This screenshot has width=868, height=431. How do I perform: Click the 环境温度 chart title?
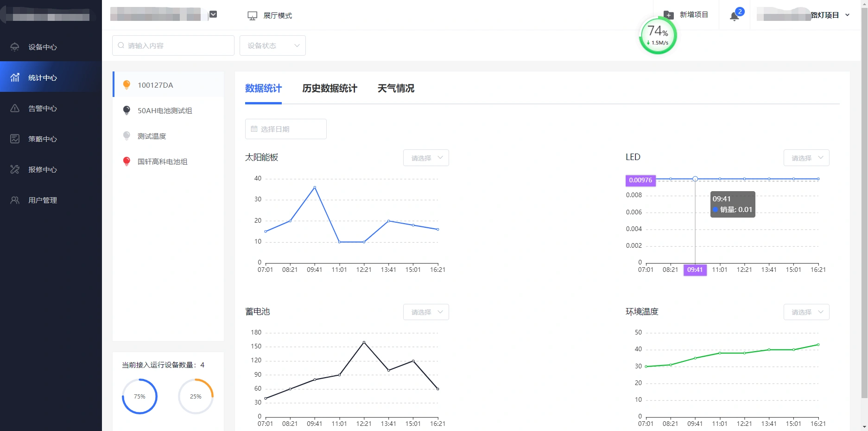point(642,311)
